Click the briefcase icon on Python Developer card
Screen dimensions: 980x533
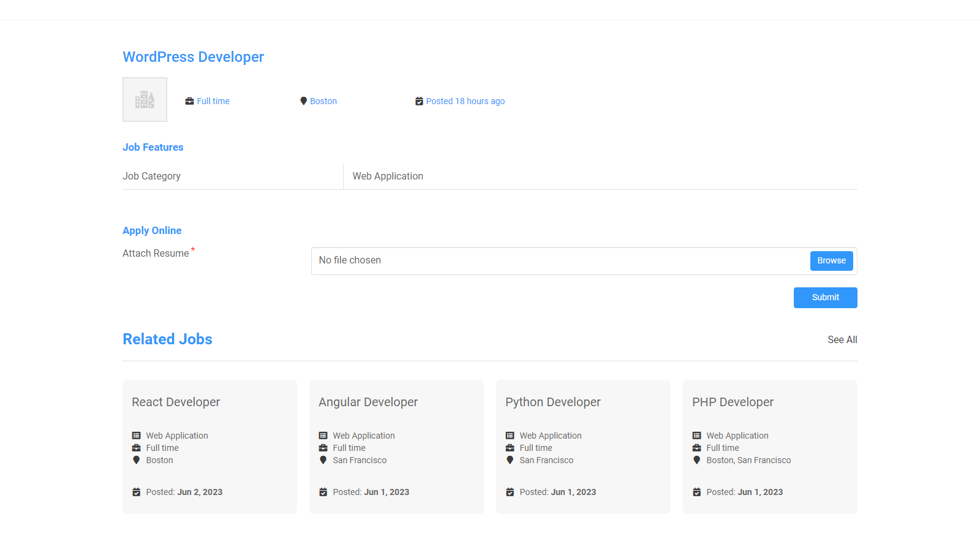point(510,448)
